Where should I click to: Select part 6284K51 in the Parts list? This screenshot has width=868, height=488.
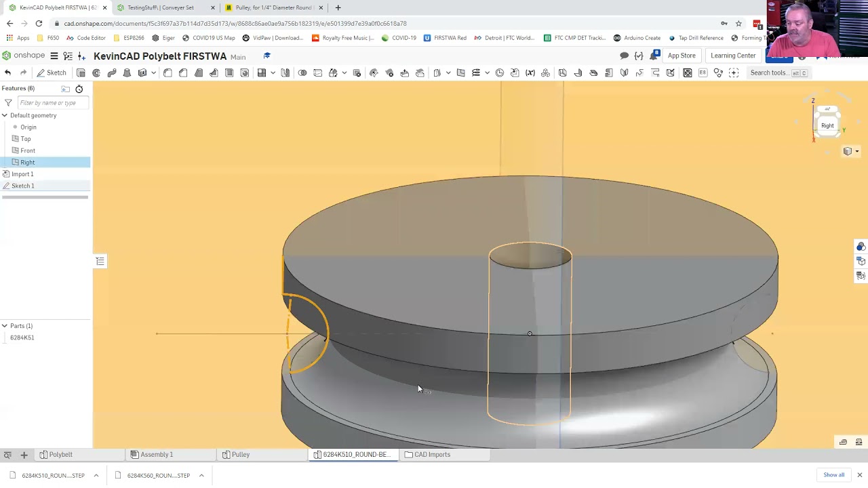22,338
